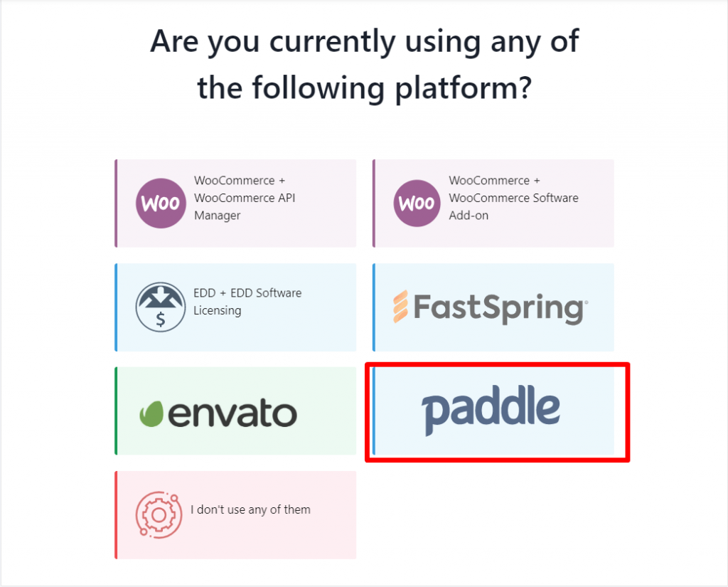The height and width of the screenshot is (587, 728).
Task: Click the green accent bar of envato card
Action: (x=116, y=411)
